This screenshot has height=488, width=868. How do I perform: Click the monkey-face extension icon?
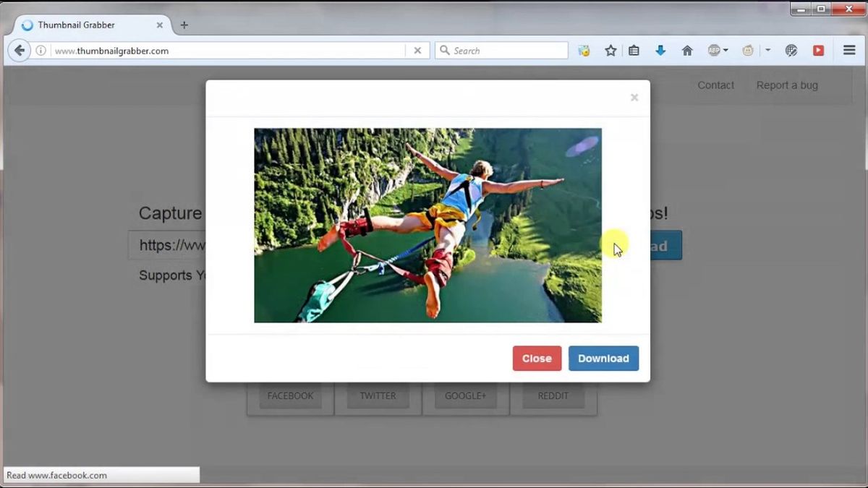coord(748,50)
